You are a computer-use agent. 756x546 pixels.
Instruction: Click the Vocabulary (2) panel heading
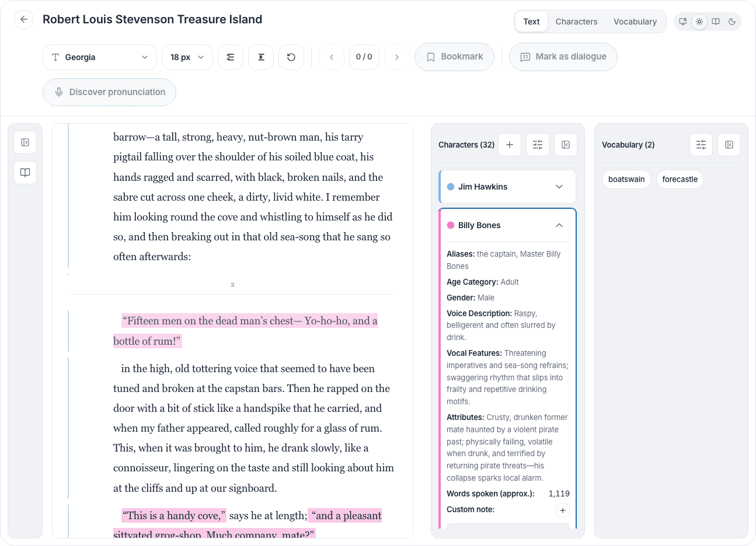point(628,145)
